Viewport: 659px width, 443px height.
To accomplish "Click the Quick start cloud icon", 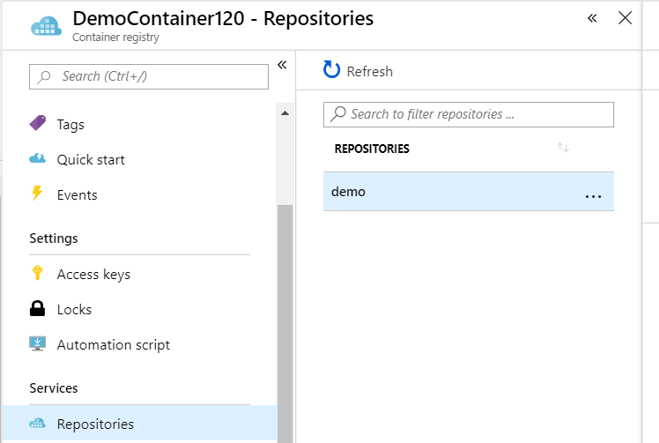I will click(37, 158).
